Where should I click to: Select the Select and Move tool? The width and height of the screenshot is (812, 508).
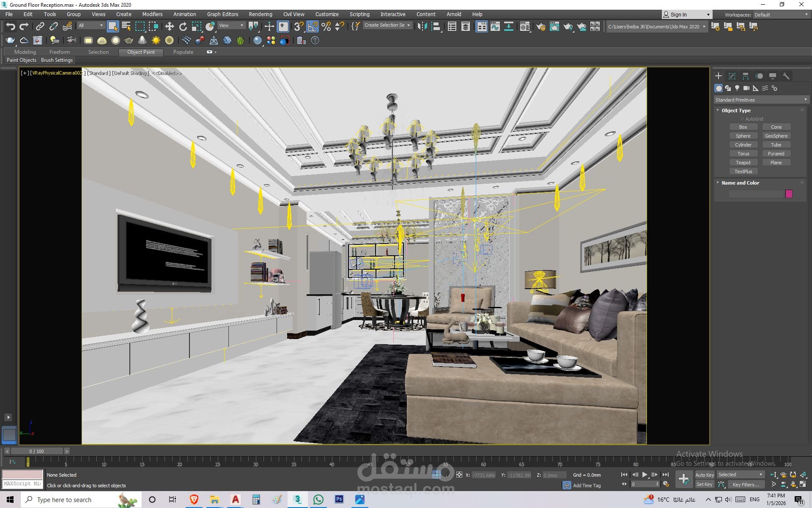pos(169,27)
